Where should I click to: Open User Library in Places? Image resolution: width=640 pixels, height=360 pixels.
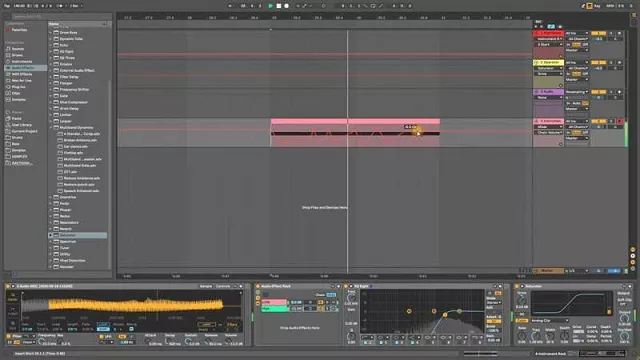[22, 125]
